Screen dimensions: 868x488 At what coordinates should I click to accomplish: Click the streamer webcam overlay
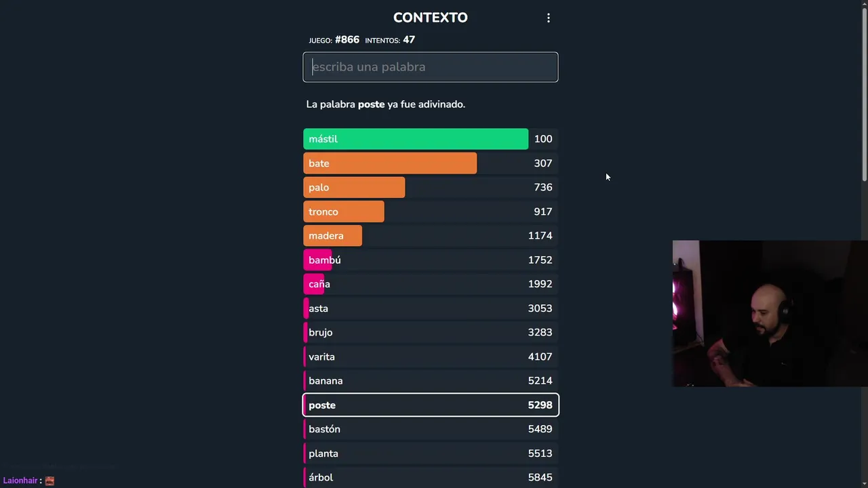coord(770,313)
